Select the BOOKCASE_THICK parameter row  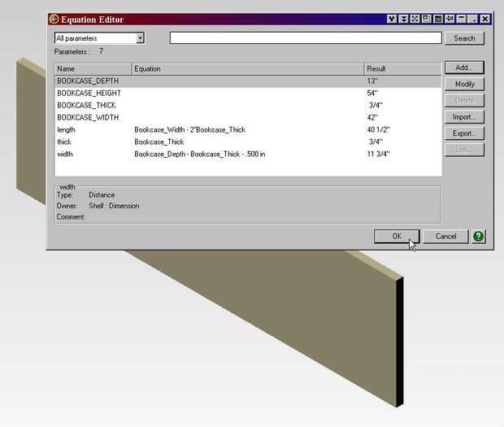tap(248, 106)
